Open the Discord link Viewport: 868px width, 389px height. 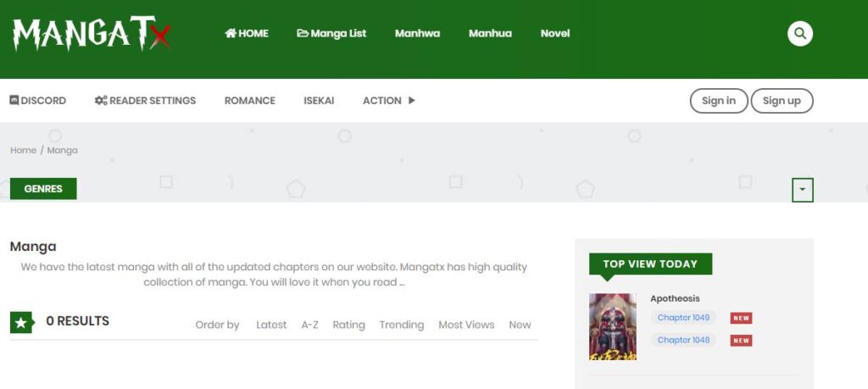pyautogui.click(x=37, y=101)
